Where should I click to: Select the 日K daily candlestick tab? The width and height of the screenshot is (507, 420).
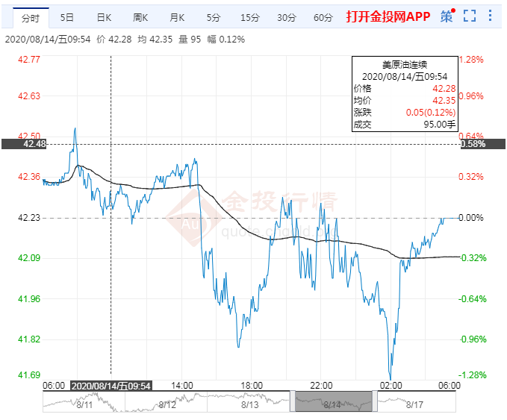pyautogui.click(x=104, y=17)
